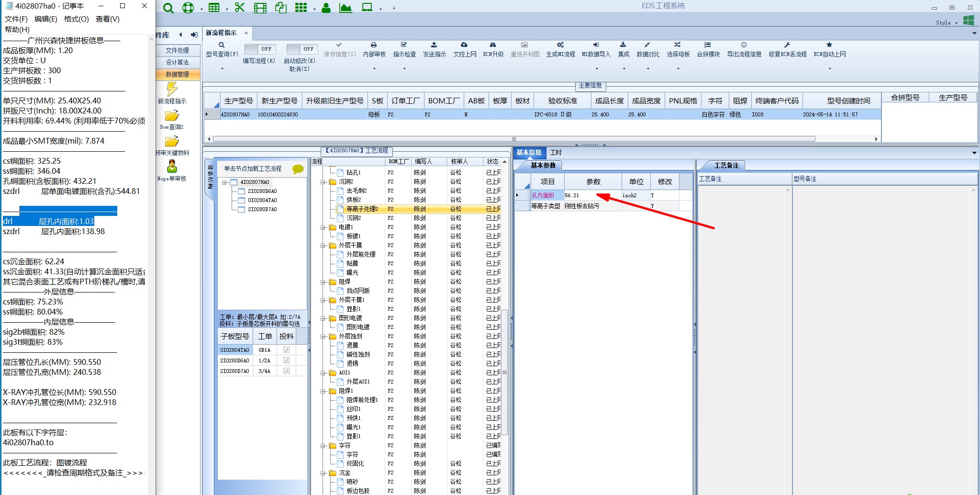Open Bom查询2 folder icon in sidebar
980x495 pixels.
(172, 116)
